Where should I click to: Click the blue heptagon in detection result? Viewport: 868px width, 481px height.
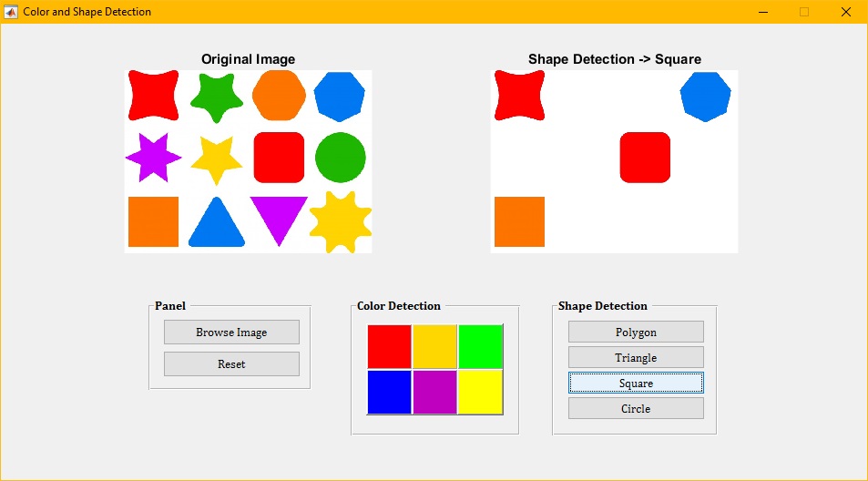[x=705, y=96]
